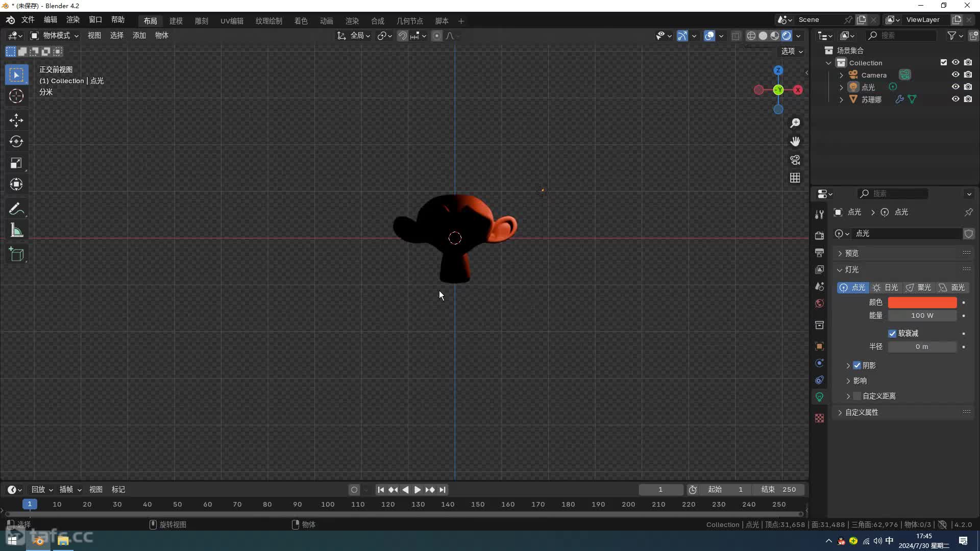Activate the Transform tool
The height and width of the screenshot is (551, 980).
pos(16,184)
